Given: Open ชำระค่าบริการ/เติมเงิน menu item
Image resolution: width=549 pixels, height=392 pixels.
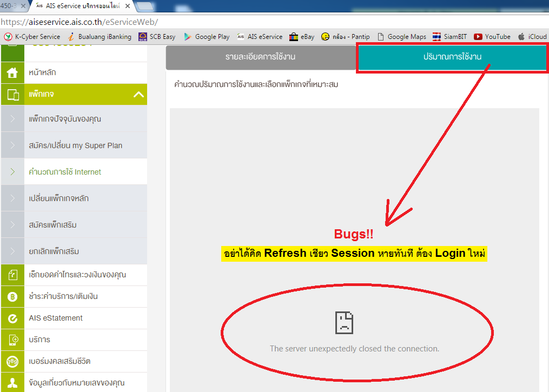Looking at the screenshot, I should pos(74,297).
